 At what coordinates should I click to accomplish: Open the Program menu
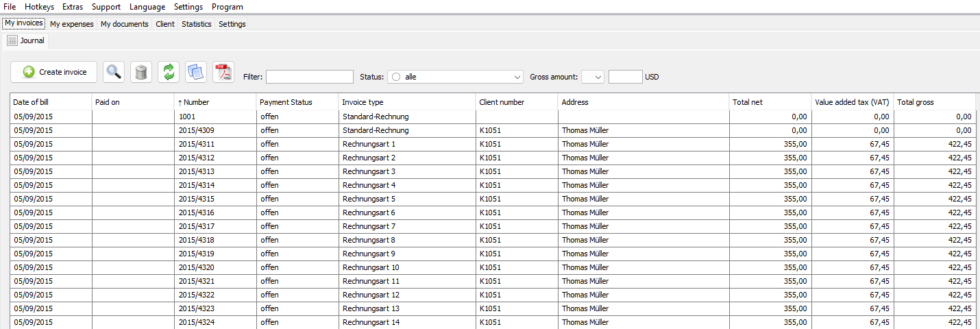click(x=228, y=7)
